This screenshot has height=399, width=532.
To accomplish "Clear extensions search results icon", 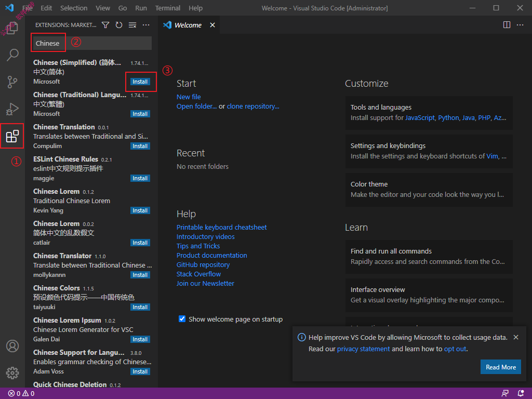I will coord(132,25).
